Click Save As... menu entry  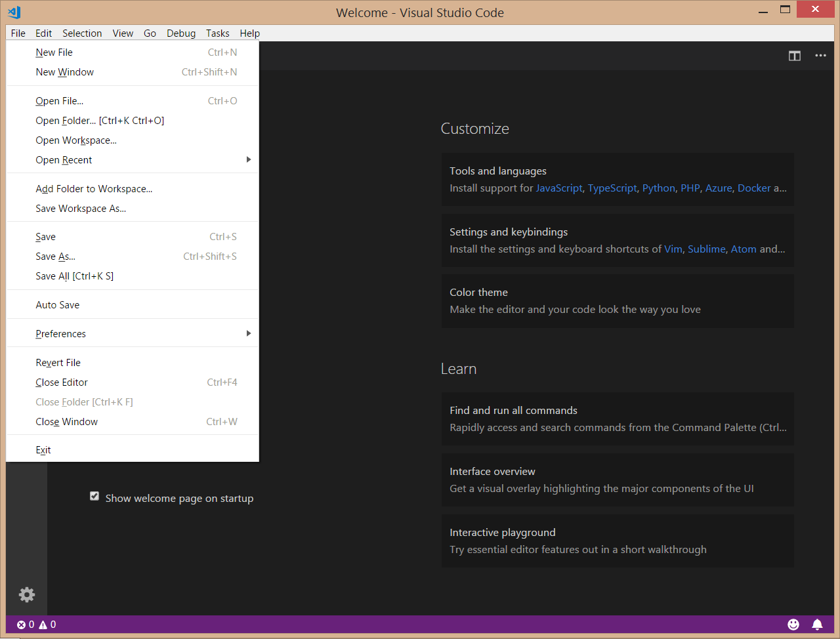click(133, 257)
